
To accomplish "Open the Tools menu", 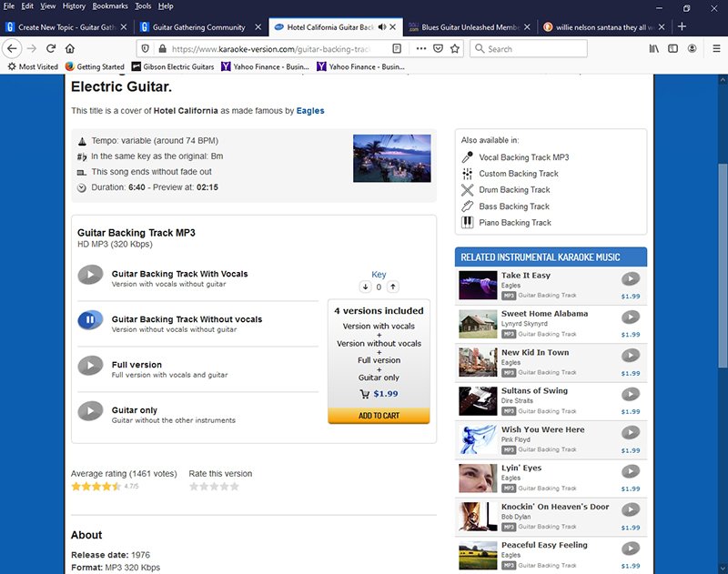I will coord(143,6).
